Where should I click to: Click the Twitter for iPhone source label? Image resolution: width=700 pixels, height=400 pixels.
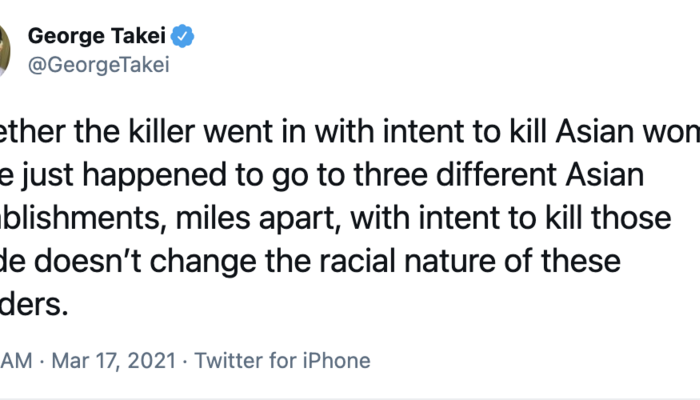(281, 361)
